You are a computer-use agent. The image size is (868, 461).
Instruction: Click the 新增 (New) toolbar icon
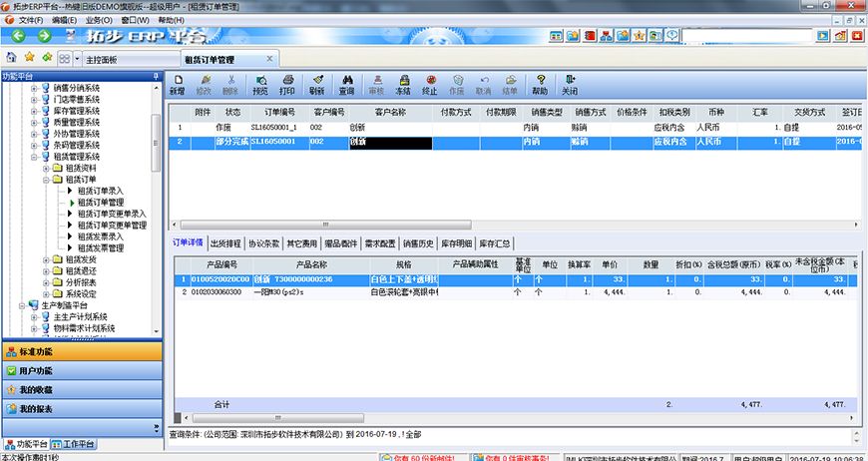coord(177,84)
